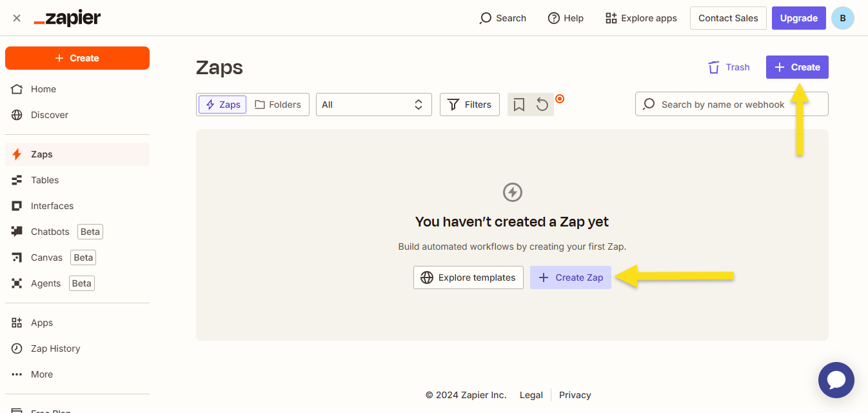Go to Home in the sidebar
This screenshot has width=868, height=413.
point(77,89)
